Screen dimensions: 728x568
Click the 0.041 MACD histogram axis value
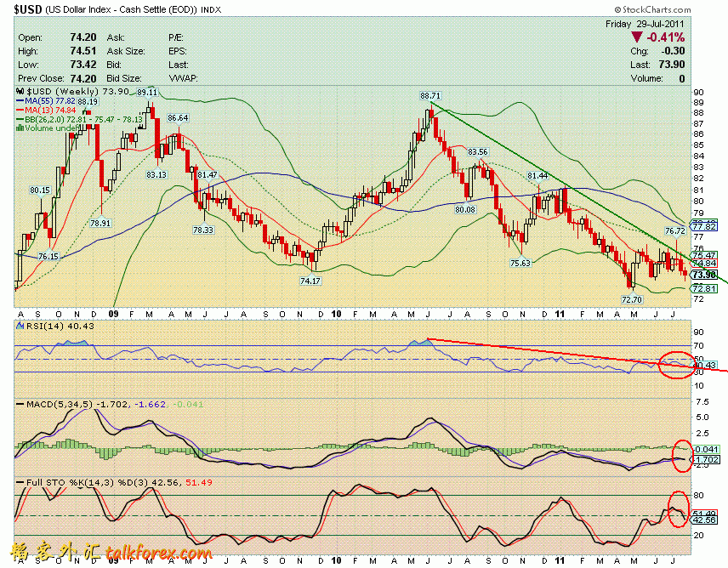click(705, 449)
